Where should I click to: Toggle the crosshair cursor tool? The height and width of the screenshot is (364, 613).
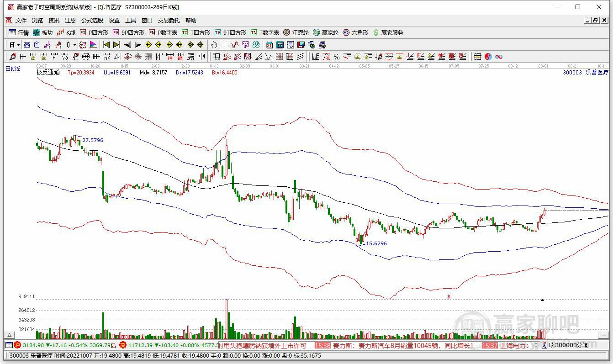(225, 45)
